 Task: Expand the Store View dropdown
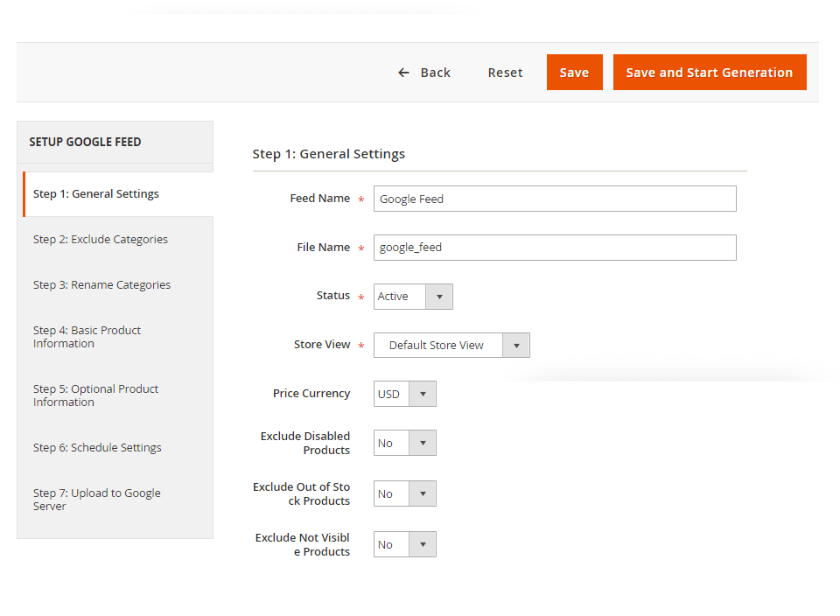tap(516, 345)
